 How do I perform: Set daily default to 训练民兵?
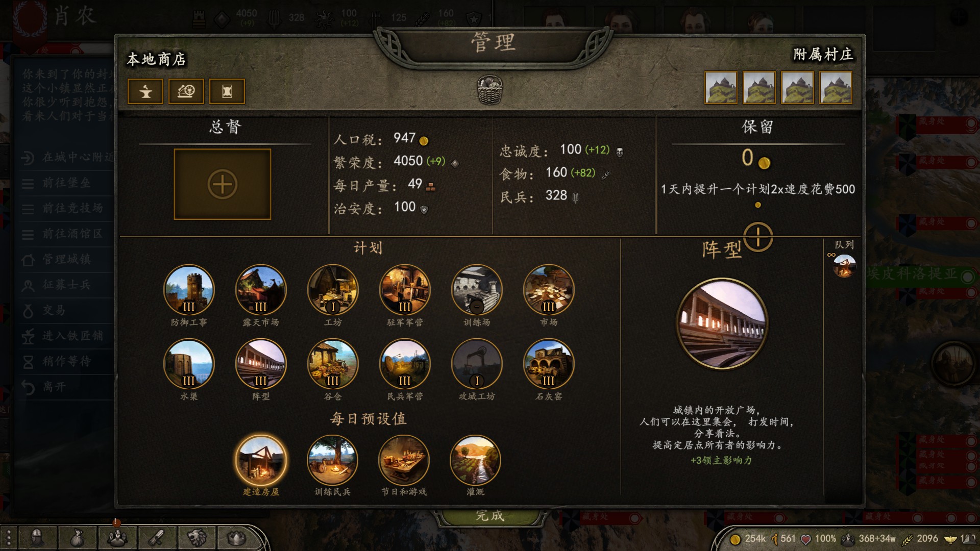click(332, 460)
